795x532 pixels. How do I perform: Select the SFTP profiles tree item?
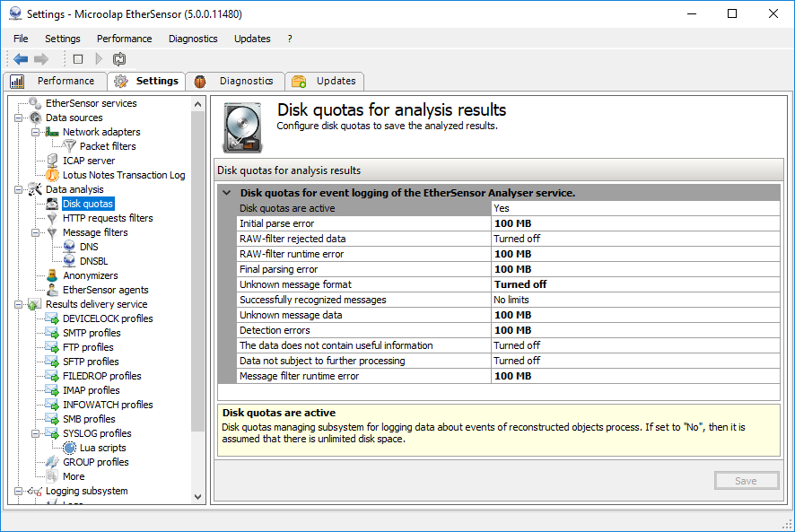coord(91,362)
